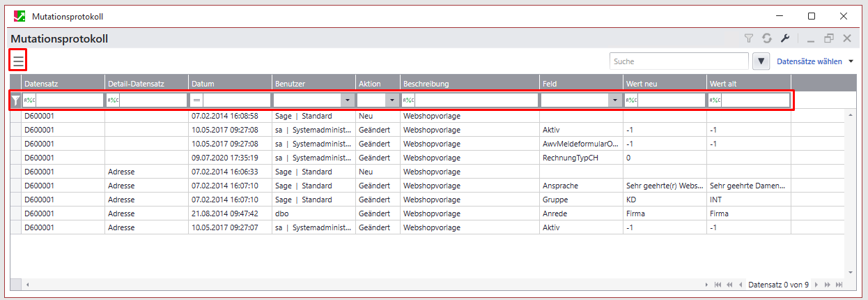Click the Datum filter equals operator icon
This screenshot has height=300, width=868.
point(196,101)
